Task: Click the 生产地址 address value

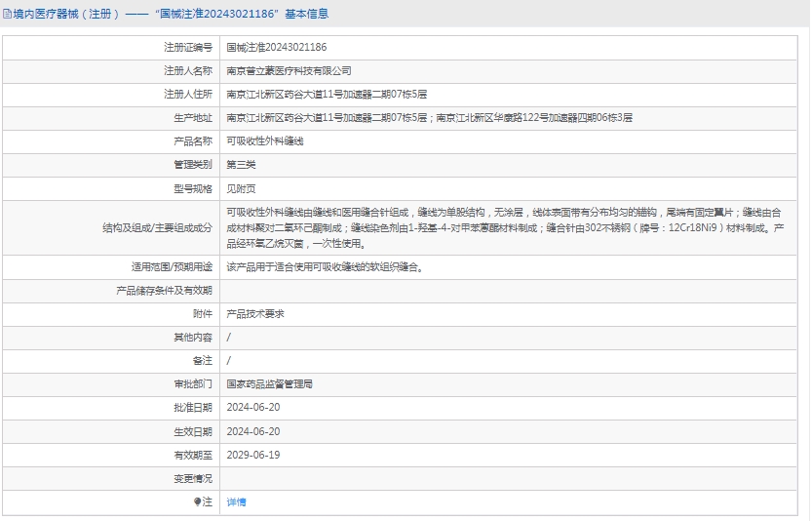Action: click(x=429, y=118)
